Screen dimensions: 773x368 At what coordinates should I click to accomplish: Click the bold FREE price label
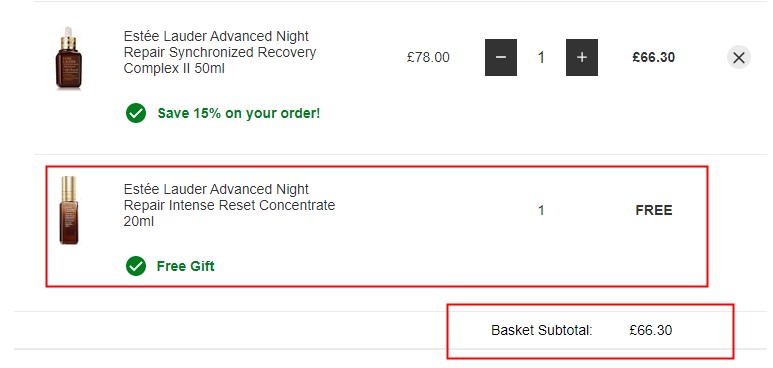tap(654, 211)
